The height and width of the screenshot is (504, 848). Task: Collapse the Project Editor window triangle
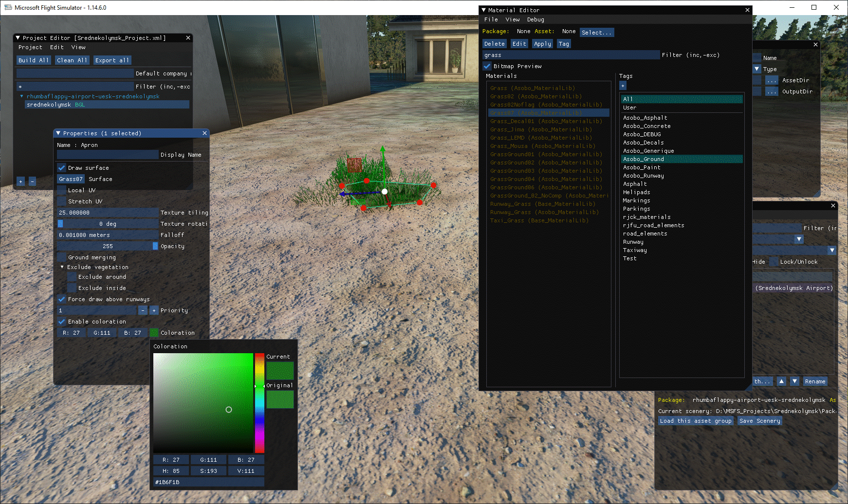click(18, 38)
